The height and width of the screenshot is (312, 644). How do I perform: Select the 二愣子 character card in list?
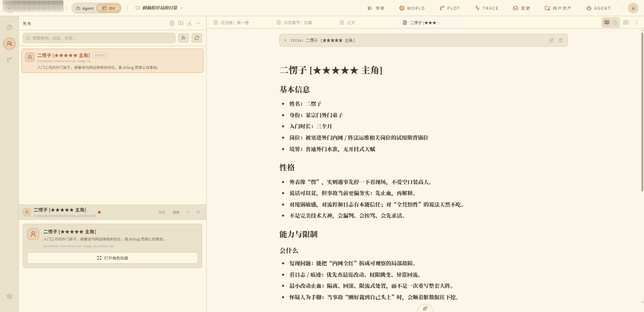[x=112, y=61]
